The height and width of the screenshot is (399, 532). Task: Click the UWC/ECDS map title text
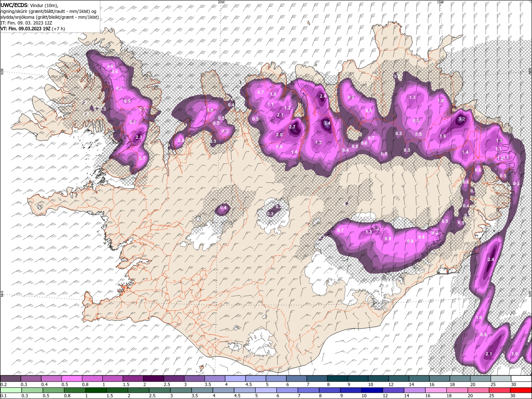(30, 5)
